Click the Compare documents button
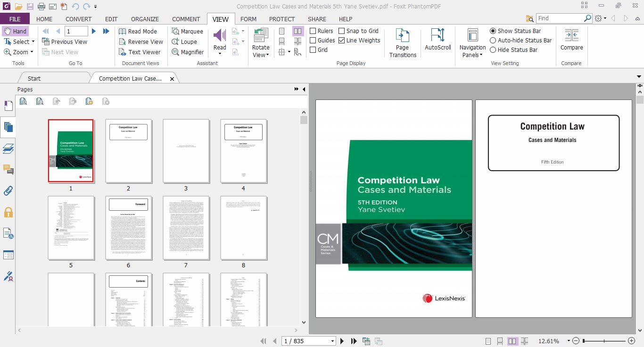 click(x=571, y=40)
